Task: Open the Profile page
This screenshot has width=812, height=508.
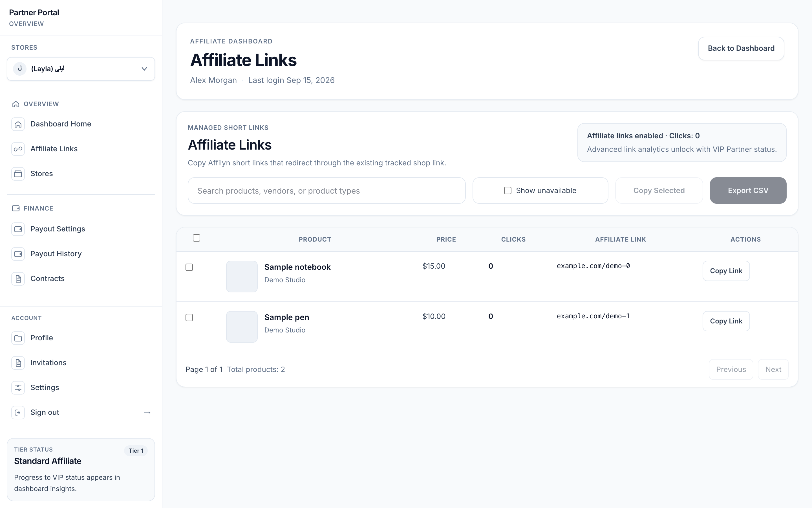Action: click(81, 338)
